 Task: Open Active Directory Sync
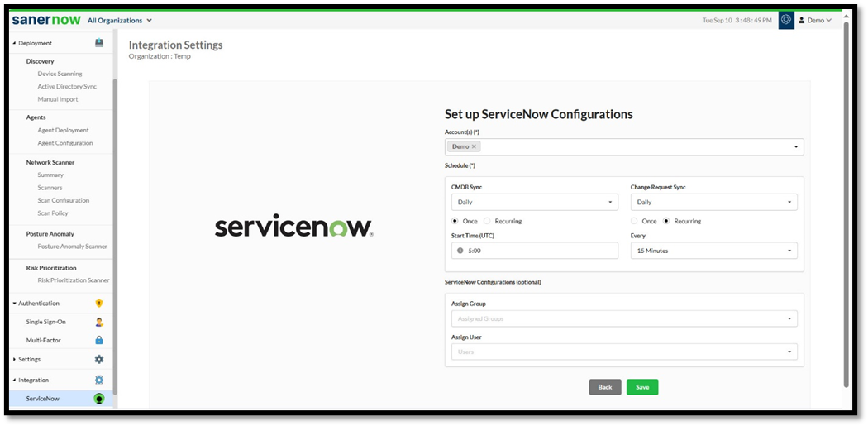click(x=67, y=86)
